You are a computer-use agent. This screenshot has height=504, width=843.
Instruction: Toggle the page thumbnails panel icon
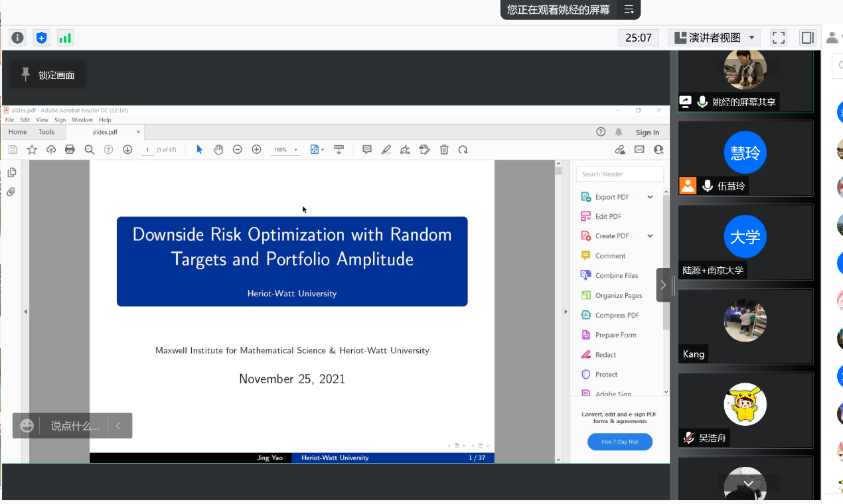point(11,172)
